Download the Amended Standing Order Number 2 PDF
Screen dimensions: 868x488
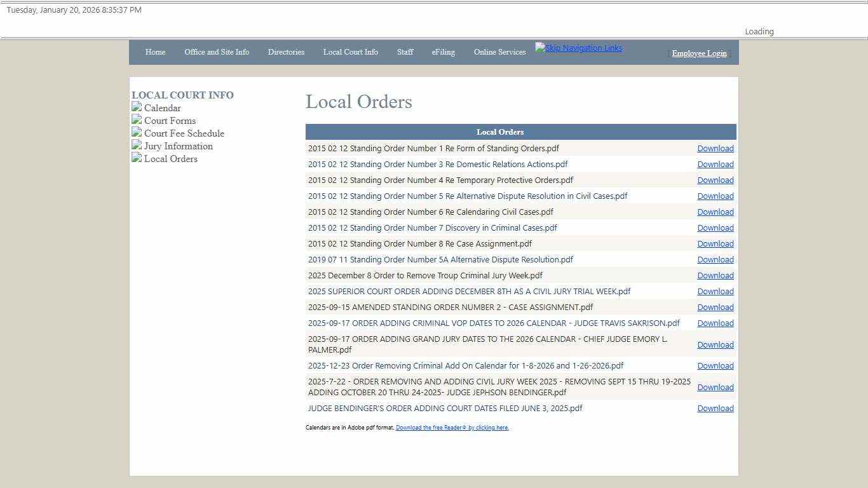715,307
